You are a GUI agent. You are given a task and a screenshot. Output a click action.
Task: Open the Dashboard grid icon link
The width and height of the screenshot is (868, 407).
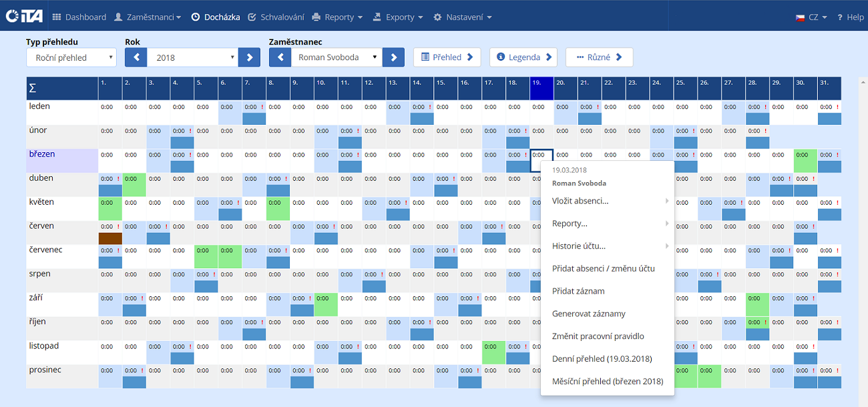(x=57, y=17)
